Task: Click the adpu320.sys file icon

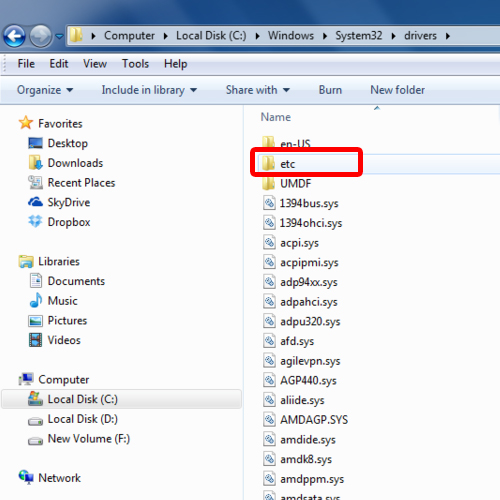Action: (x=269, y=321)
